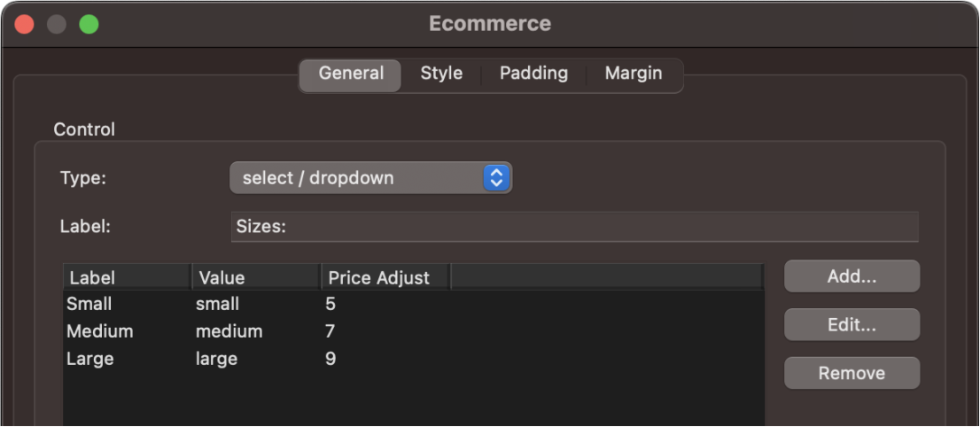Click the Remove button
Screen dimensions: 980x427
[x=852, y=373]
